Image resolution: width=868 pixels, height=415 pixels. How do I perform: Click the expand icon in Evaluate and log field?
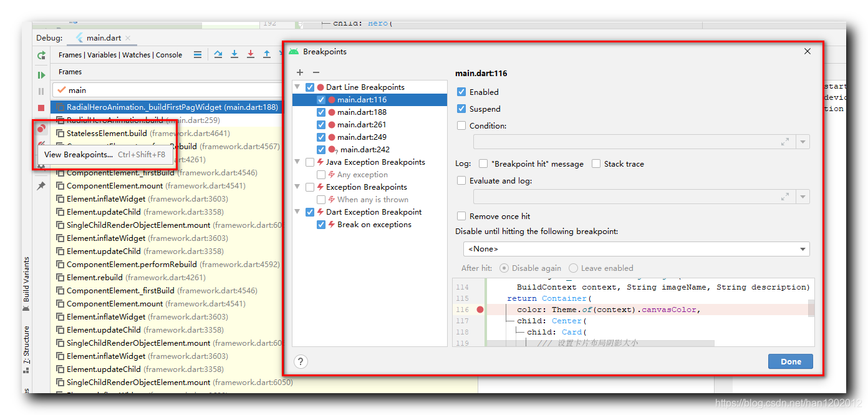tap(785, 197)
